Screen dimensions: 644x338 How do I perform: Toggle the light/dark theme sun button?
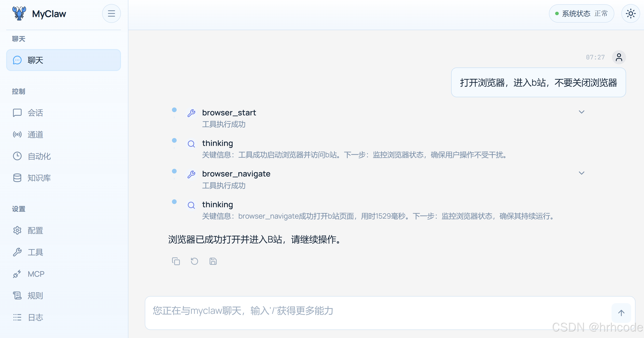[631, 13]
